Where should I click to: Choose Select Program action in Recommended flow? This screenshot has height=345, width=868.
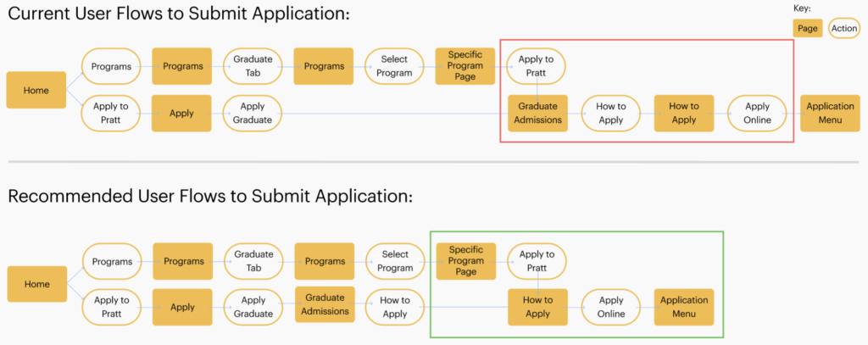pyautogui.click(x=395, y=261)
